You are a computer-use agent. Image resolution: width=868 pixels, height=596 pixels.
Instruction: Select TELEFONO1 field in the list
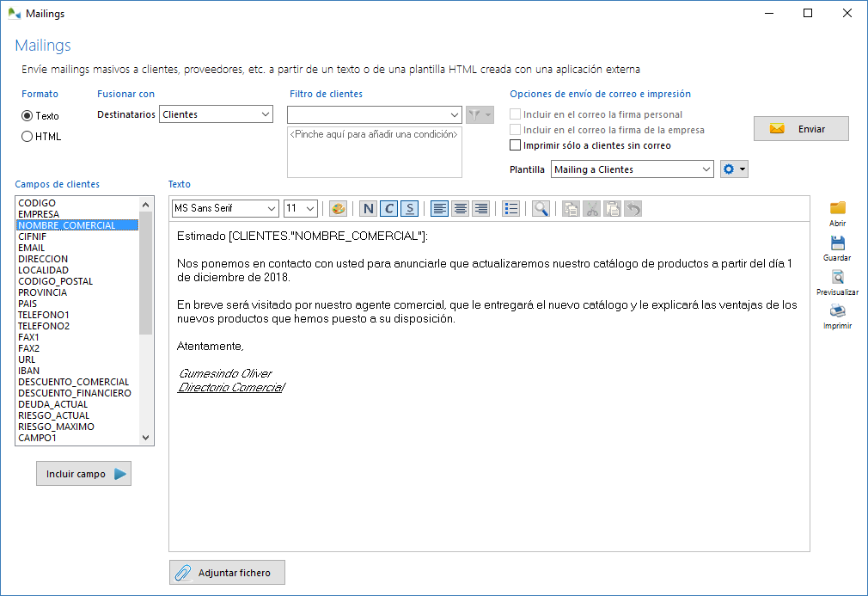43,315
